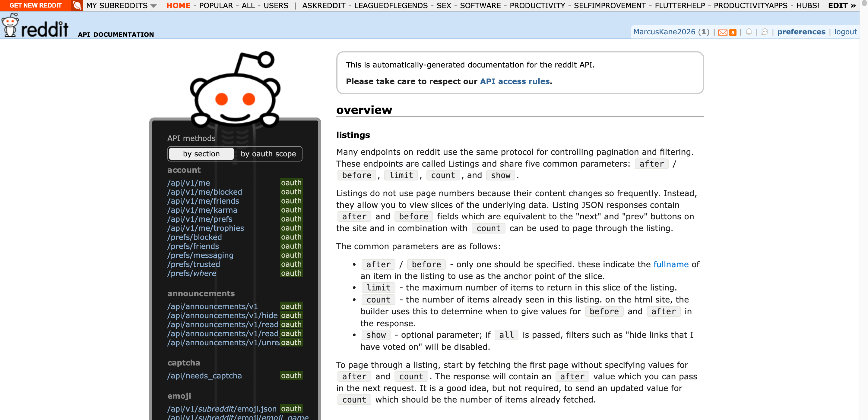Click the 'overview' heading
Image resolution: width=868 pixels, height=420 pixels.
click(x=364, y=110)
